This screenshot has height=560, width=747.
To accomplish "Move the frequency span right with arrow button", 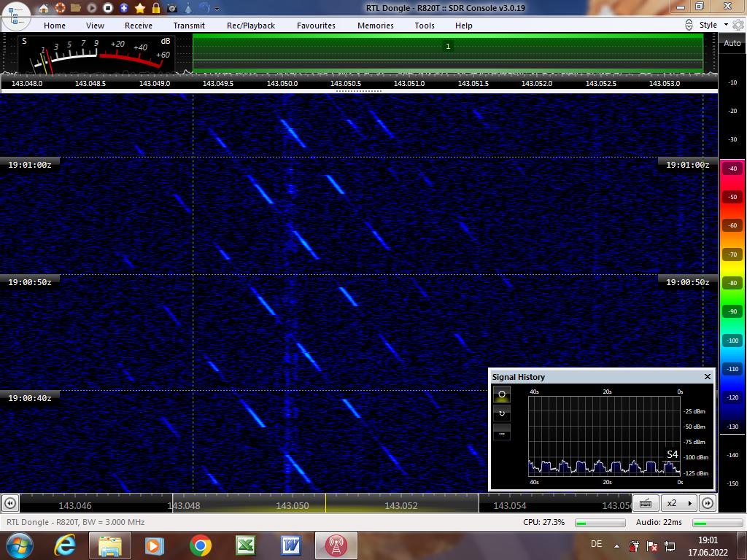I will [708, 503].
